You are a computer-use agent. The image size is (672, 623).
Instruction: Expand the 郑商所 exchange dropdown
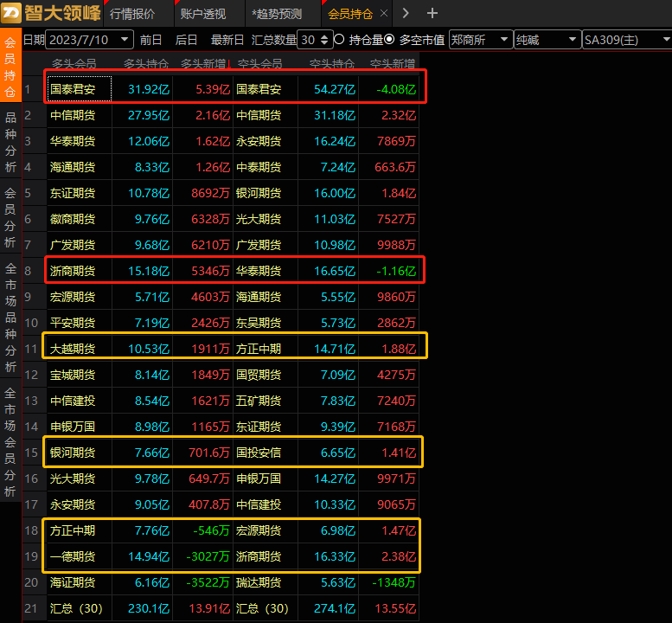coord(481,40)
